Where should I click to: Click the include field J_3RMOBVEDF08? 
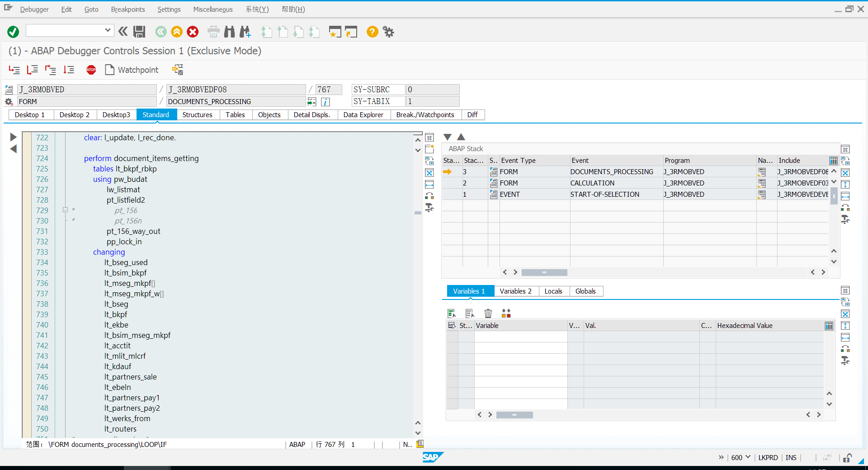[x=236, y=90]
